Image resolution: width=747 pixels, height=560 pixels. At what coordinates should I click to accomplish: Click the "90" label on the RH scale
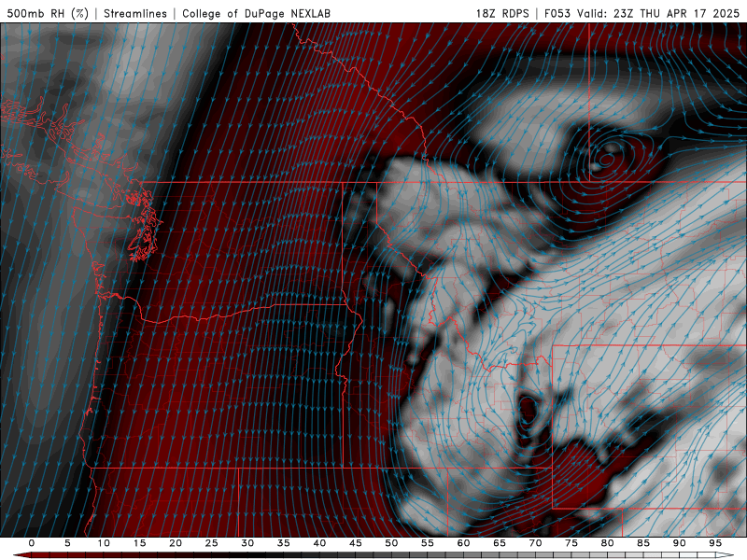[680, 543]
